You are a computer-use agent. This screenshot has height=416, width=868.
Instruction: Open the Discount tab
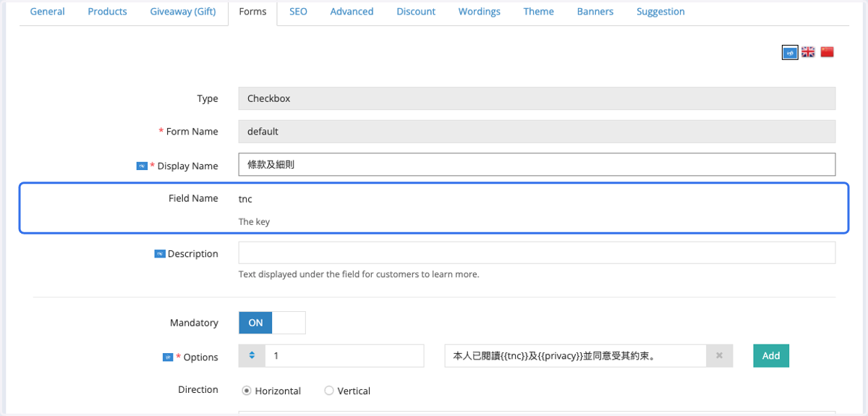click(416, 12)
